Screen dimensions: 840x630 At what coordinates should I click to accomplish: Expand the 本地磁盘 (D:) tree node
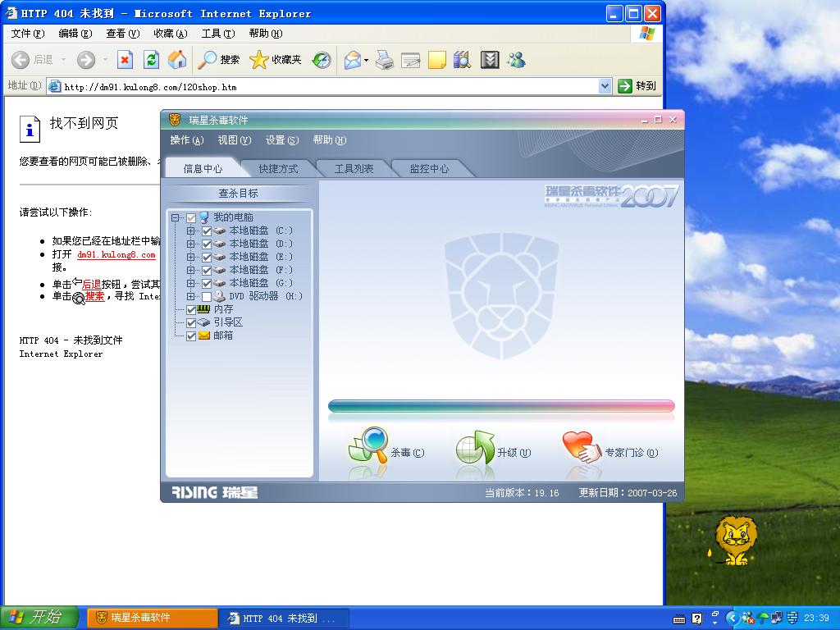point(190,244)
